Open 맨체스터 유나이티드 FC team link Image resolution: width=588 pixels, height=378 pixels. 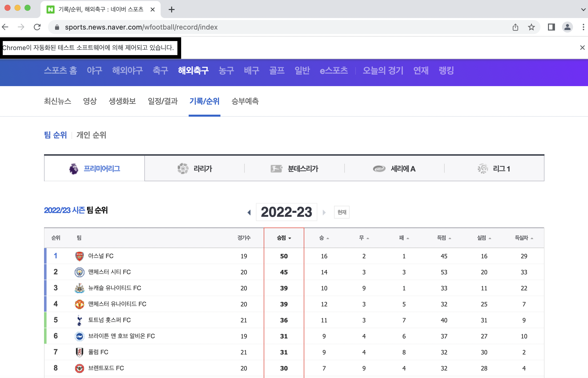117,304
